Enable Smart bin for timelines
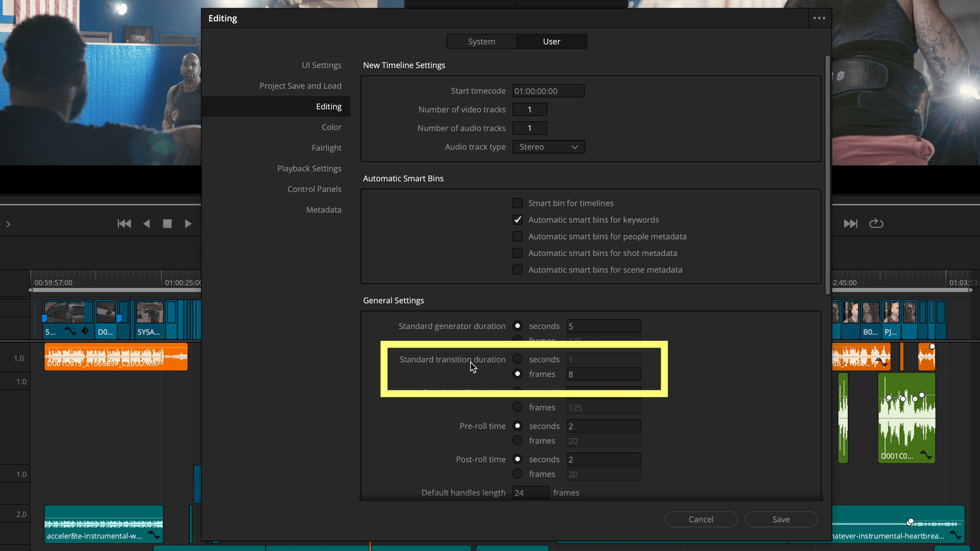Image resolution: width=980 pixels, height=551 pixels. click(517, 203)
